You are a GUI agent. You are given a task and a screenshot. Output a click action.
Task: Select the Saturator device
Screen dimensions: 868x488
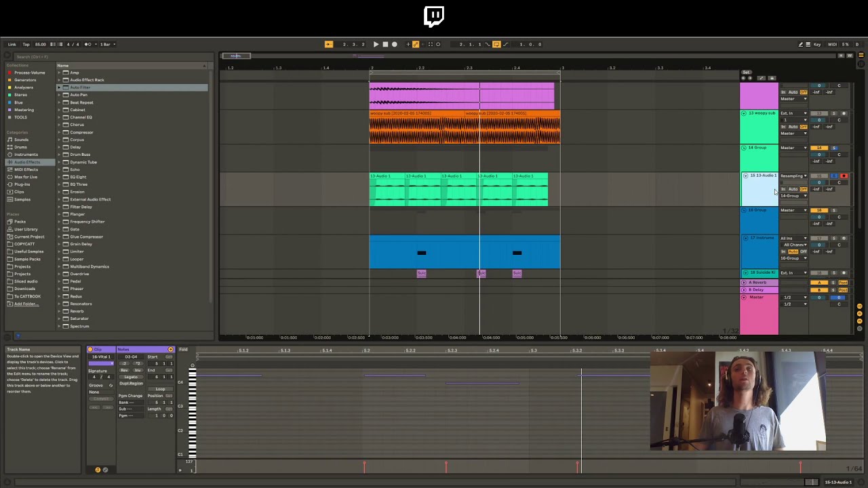79,319
